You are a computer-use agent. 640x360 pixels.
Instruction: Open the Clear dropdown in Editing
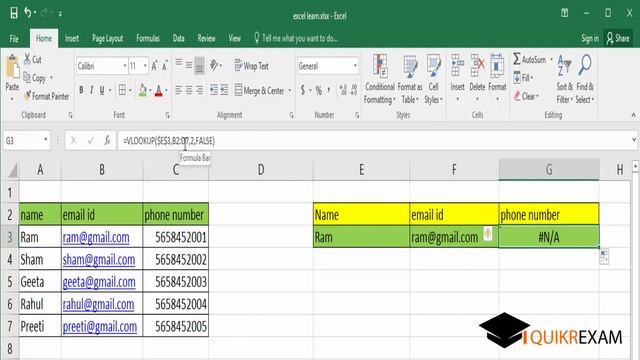(526, 96)
